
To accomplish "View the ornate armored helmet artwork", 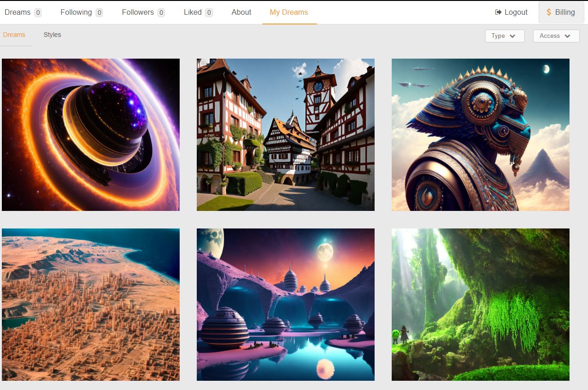I will [480, 135].
